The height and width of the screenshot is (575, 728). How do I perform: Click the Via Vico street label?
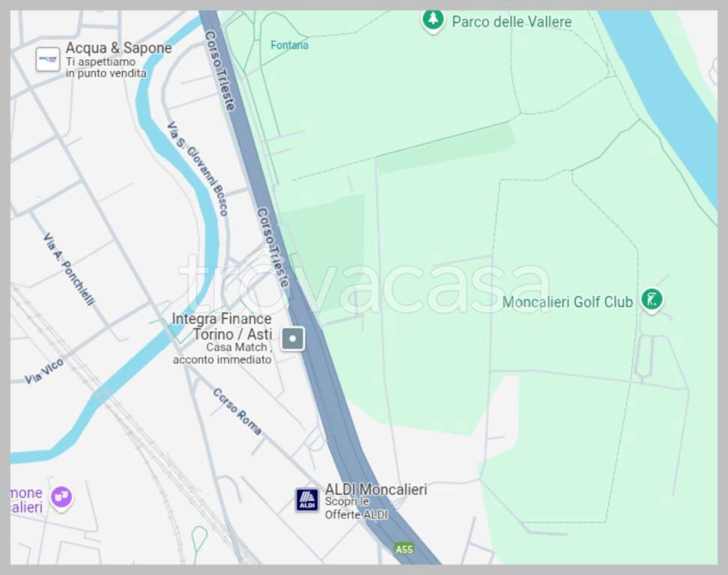point(44,371)
